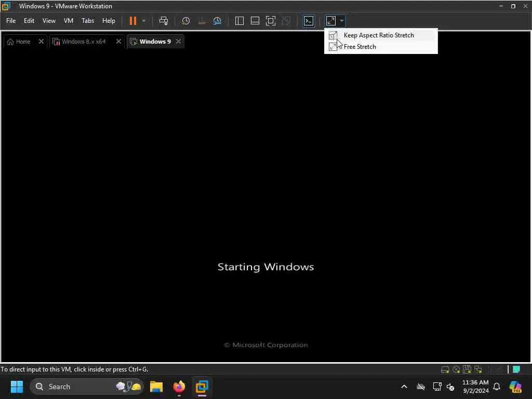
Task: Click the taskbar Search box
Action: 87,387
